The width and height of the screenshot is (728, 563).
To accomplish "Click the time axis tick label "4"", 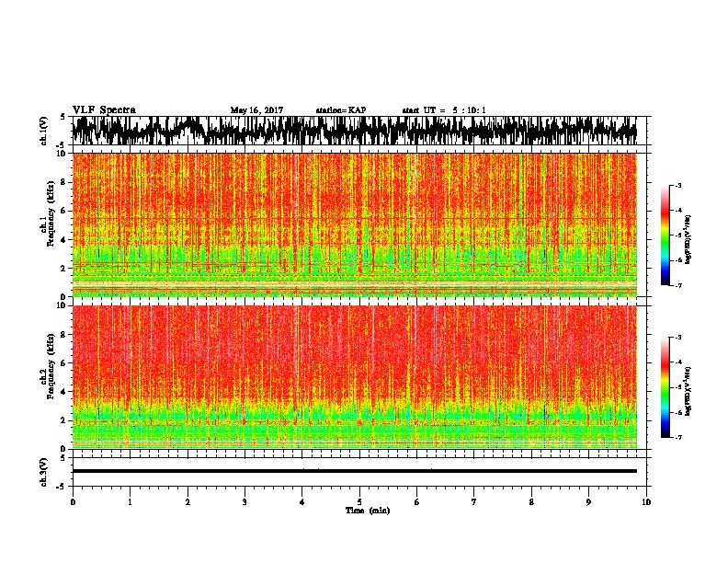I will (302, 501).
